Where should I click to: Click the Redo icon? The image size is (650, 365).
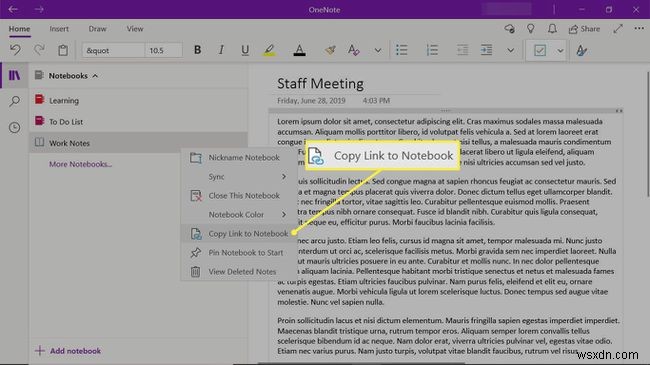[39, 50]
